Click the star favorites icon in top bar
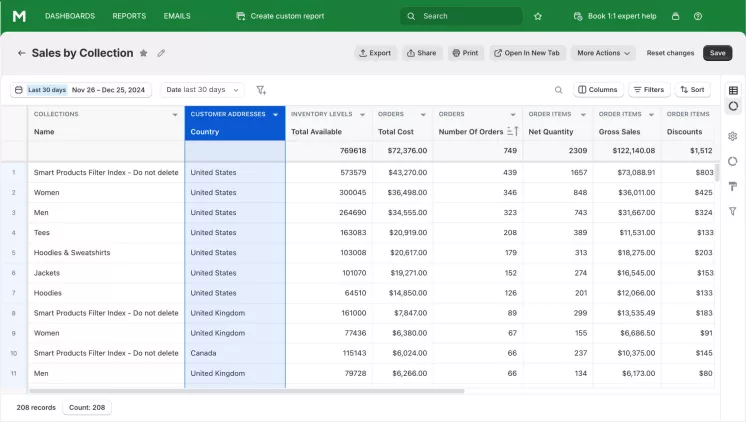The width and height of the screenshot is (746, 422). point(538,16)
